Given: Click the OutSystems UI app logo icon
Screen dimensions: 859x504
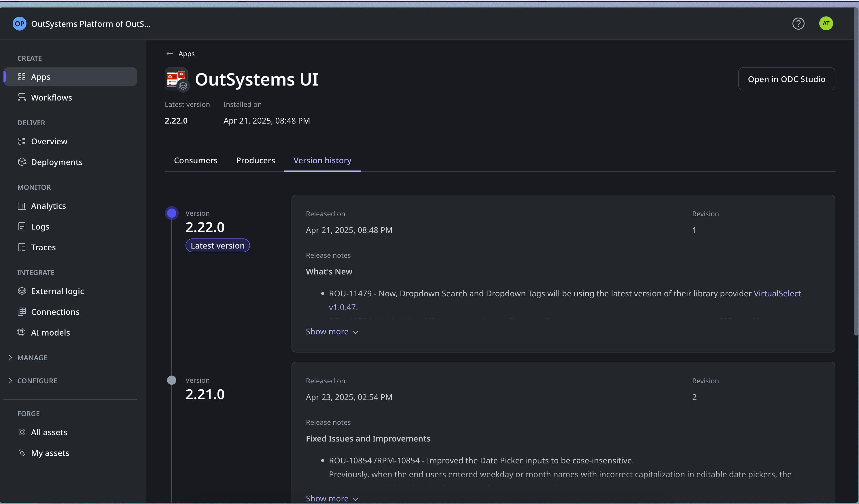Looking at the screenshot, I should tap(177, 79).
